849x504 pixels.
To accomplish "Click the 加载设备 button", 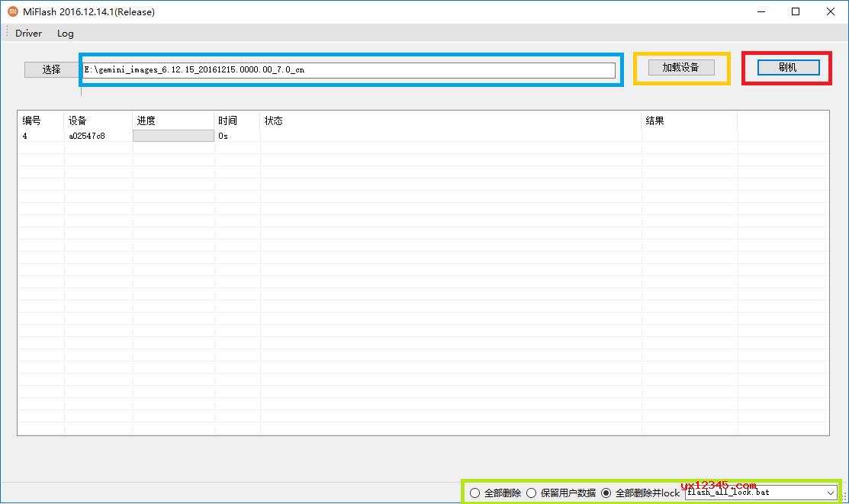I will (681, 67).
